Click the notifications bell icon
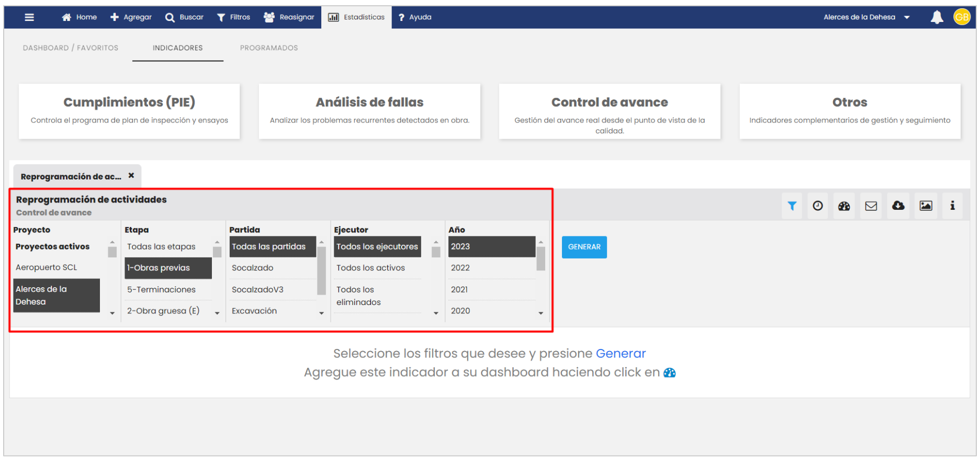980x462 pixels. [x=937, y=17]
